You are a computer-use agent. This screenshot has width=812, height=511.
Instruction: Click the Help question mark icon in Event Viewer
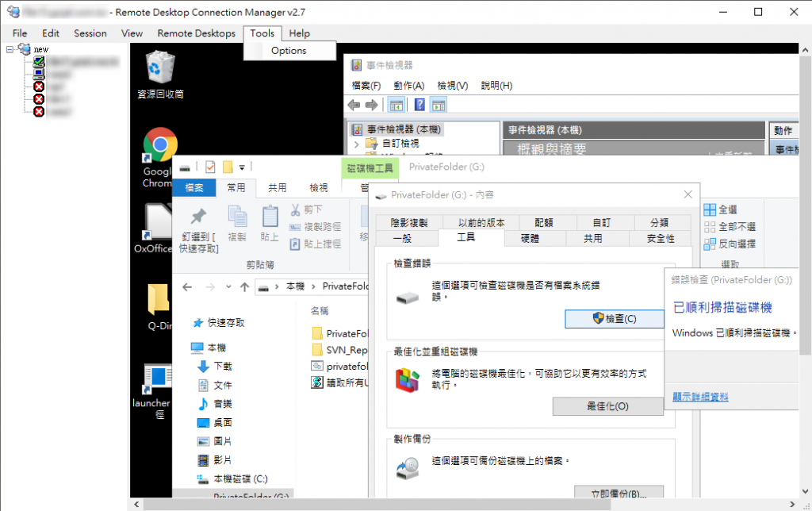pos(419,106)
